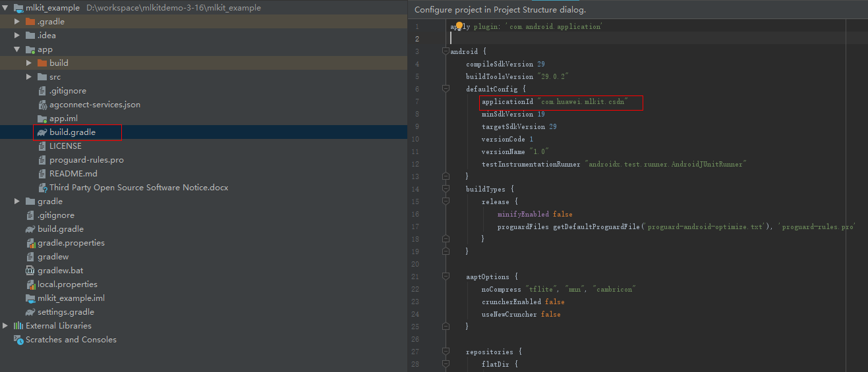Click the 'minSdkVersion 19' code line

(513, 114)
